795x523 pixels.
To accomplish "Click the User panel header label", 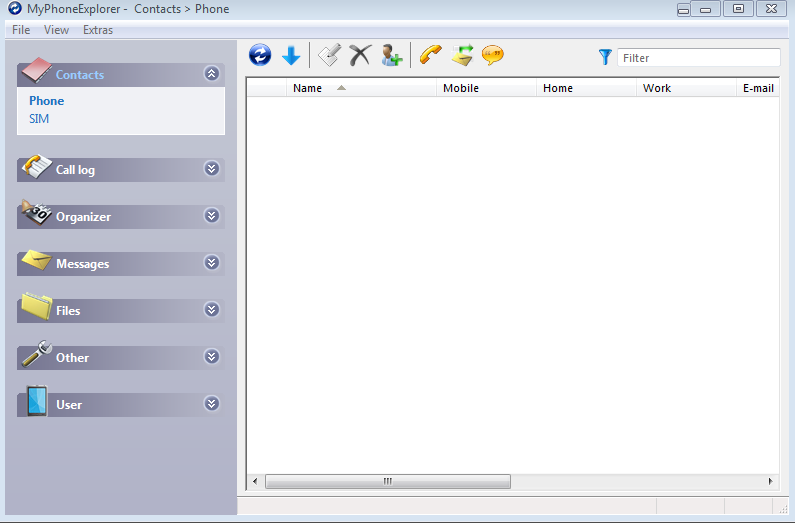I will [69, 405].
